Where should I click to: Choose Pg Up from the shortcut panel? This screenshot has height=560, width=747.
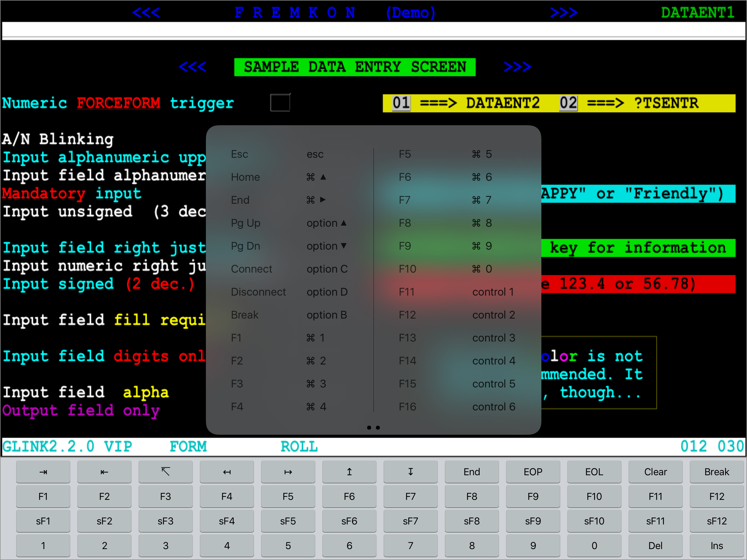pos(246,223)
